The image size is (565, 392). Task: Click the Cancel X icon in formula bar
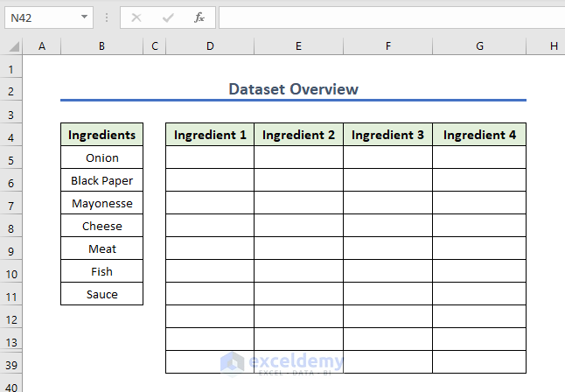coord(136,17)
